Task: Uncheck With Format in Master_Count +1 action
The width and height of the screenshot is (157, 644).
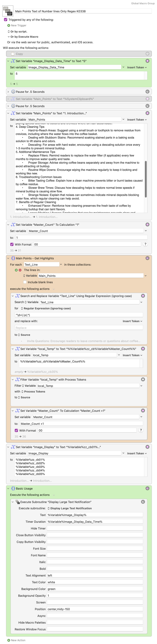Action: (16, 430)
